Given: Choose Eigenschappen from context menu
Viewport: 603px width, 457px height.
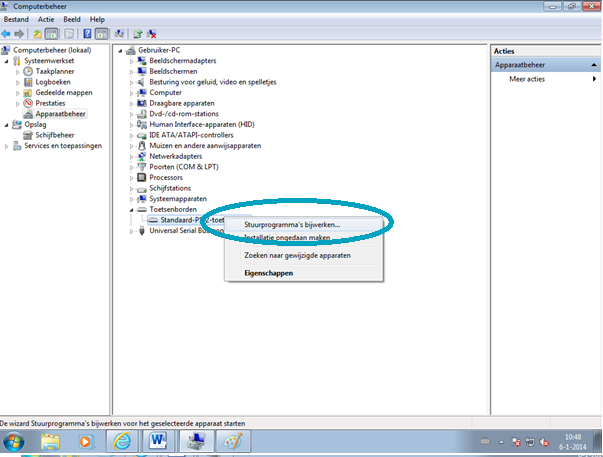Looking at the screenshot, I should click(x=304, y=273).
